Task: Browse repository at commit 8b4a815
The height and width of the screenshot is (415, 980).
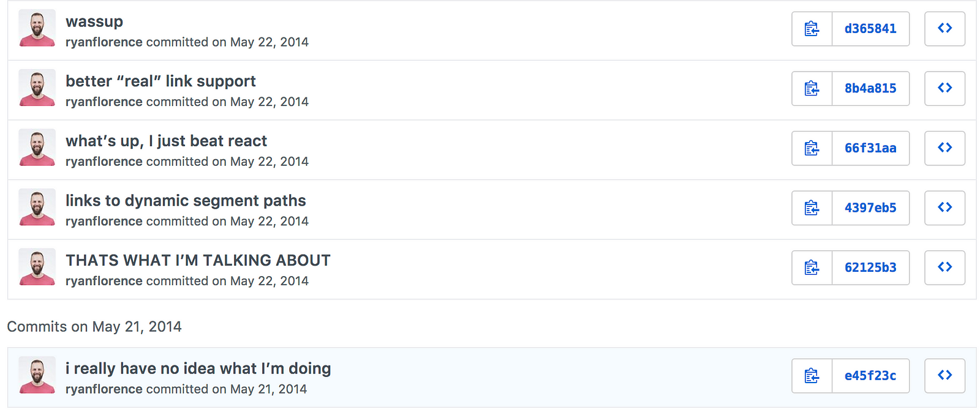Action: coord(944,88)
